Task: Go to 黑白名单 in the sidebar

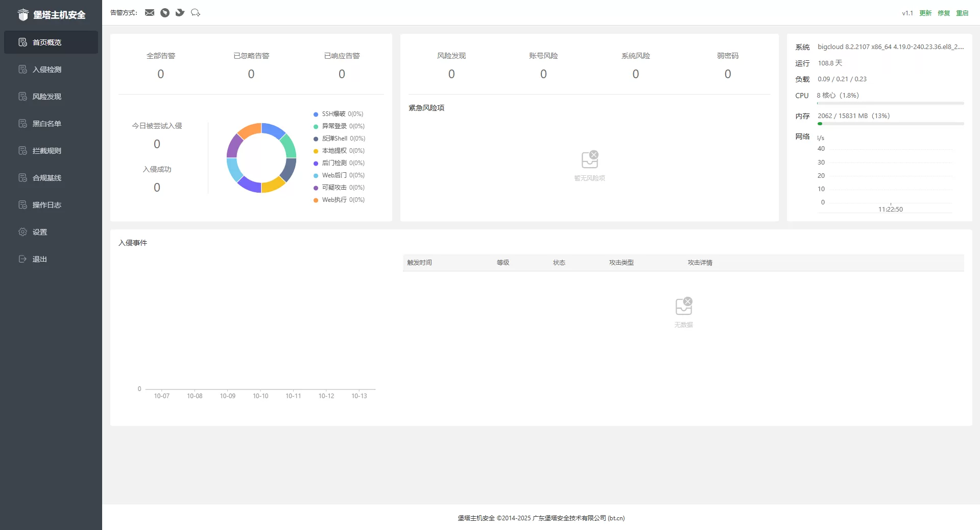Action: pyautogui.click(x=47, y=124)
